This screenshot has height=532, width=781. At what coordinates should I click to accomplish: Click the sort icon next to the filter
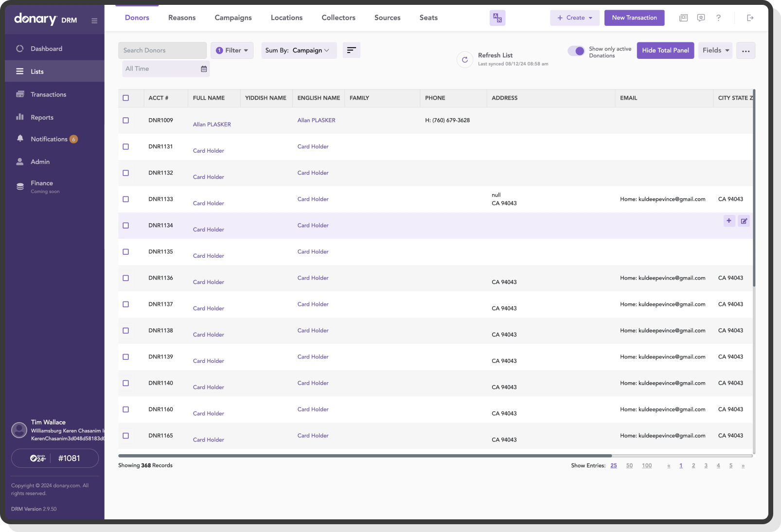point(352,50)
